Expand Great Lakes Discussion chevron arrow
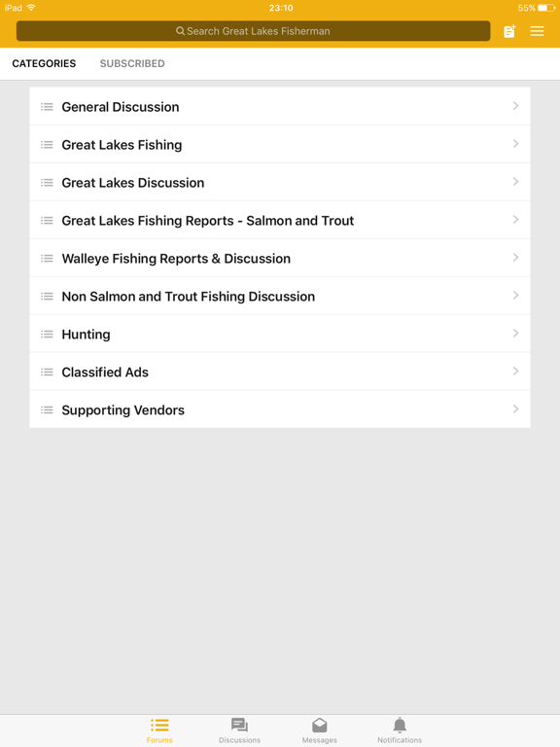 tap(515, 182)
